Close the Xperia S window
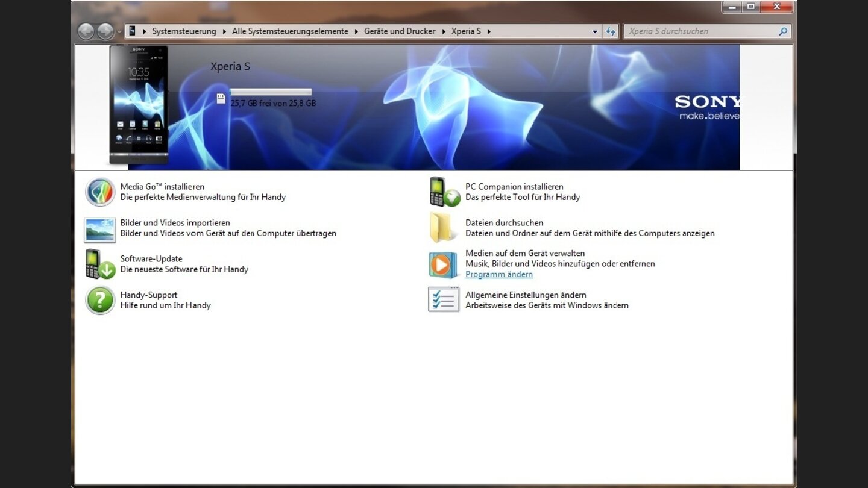The height and width of the screenshot is (488, 868). click(776, 7)
